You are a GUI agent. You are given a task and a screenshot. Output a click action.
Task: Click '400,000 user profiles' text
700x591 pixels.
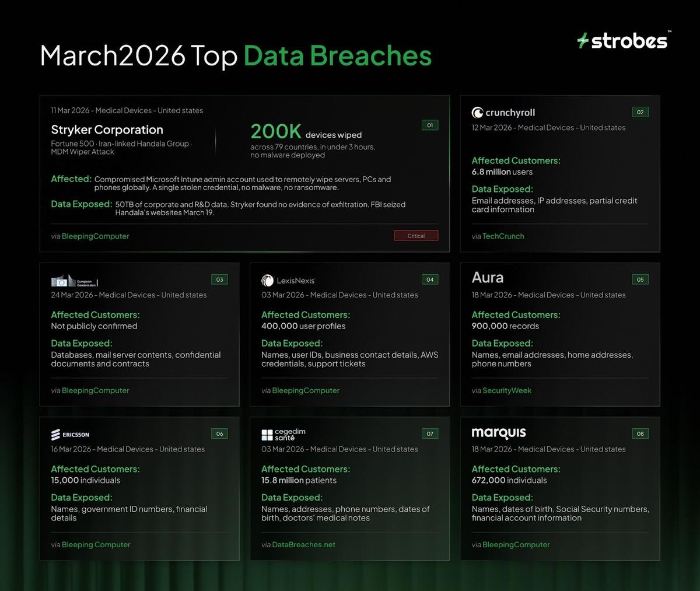[x=303, y=326]
